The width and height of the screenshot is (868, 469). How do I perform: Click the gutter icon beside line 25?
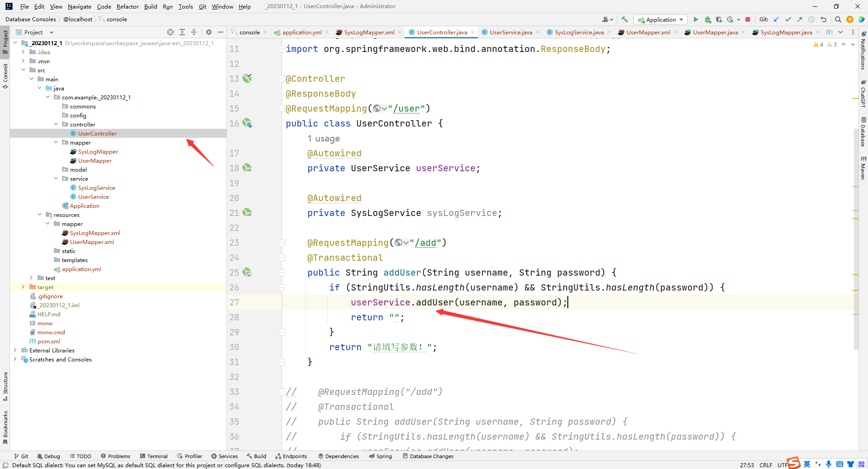(247, 272)
